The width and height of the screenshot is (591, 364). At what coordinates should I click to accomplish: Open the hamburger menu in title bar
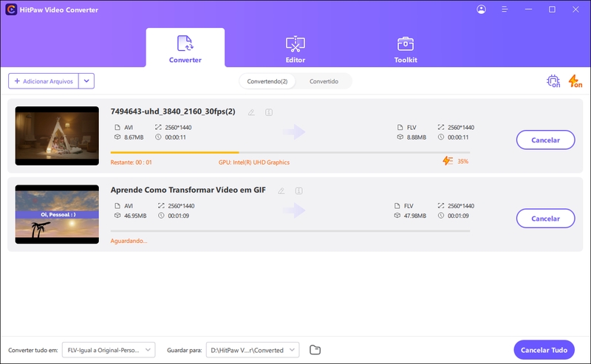505,10
